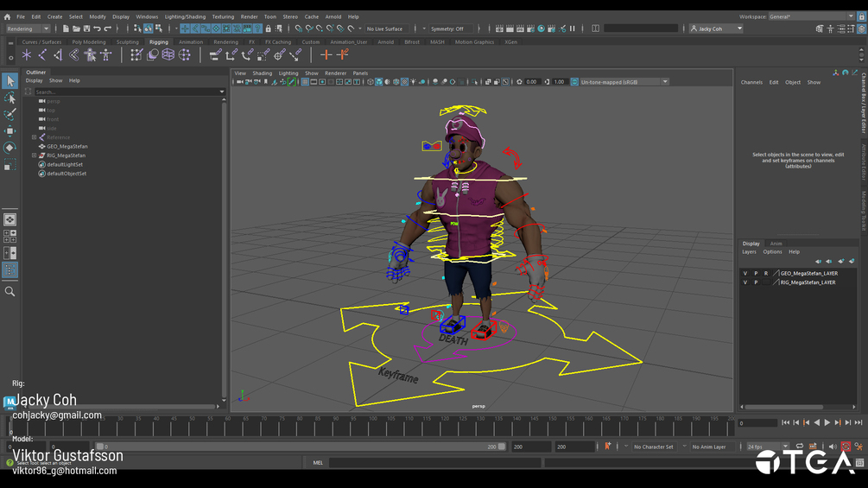Open the Windows menu
Viewport: 868px width, 488px height.
147,16
